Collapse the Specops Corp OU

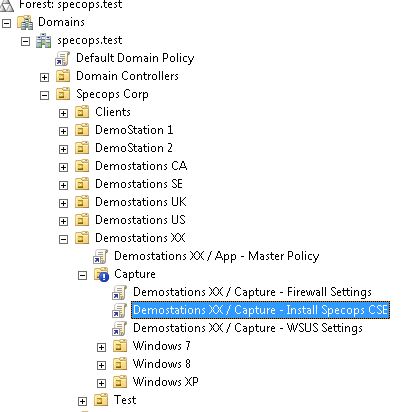pos(44,95)
